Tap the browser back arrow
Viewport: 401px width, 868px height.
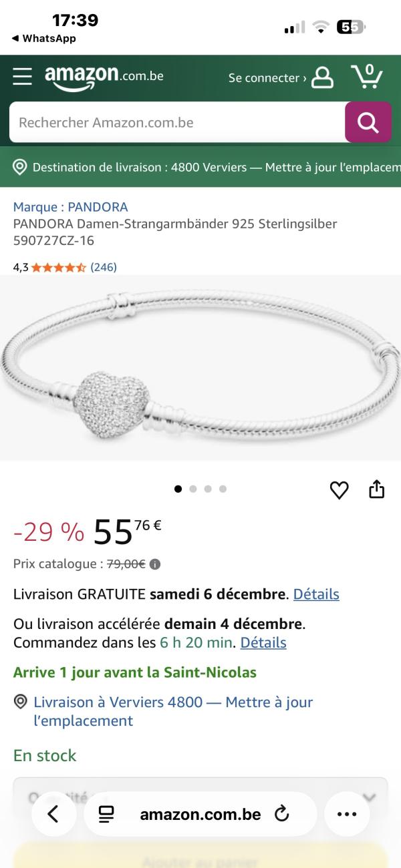(x=53, y=814)
